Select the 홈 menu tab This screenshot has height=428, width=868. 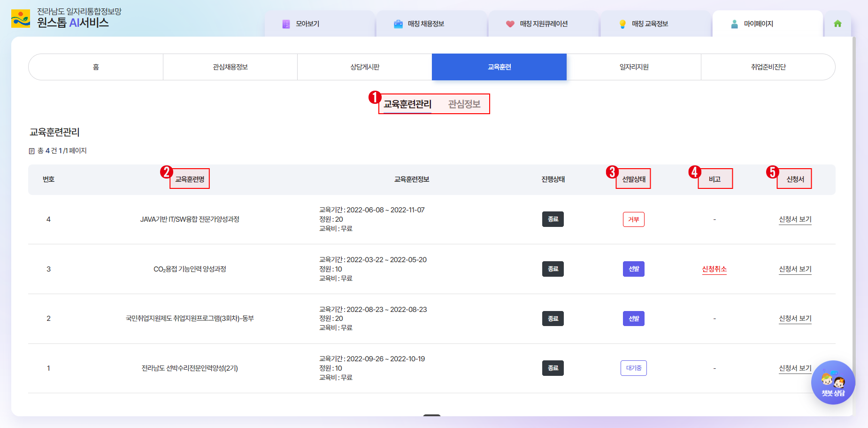point(96,67)
